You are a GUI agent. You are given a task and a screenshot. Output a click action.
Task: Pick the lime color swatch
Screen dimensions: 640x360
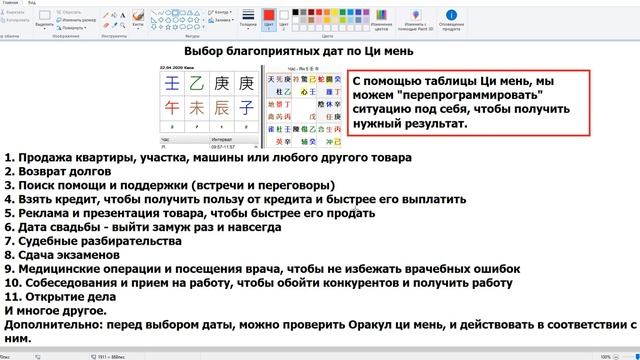tap(342, 20)
